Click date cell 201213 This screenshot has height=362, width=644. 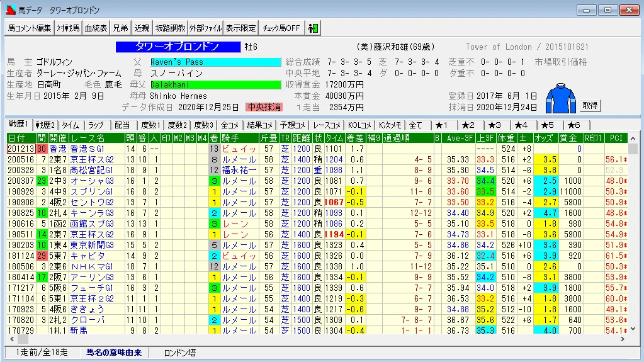pyautogui.click(x=21, y=149)
